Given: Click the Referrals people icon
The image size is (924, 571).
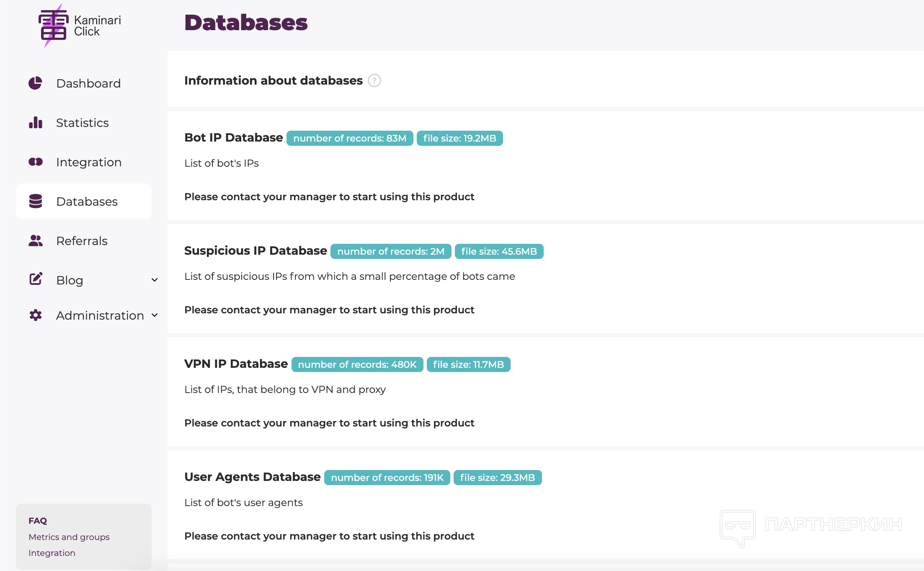Looking at the screenshot, I should [36, 241].
